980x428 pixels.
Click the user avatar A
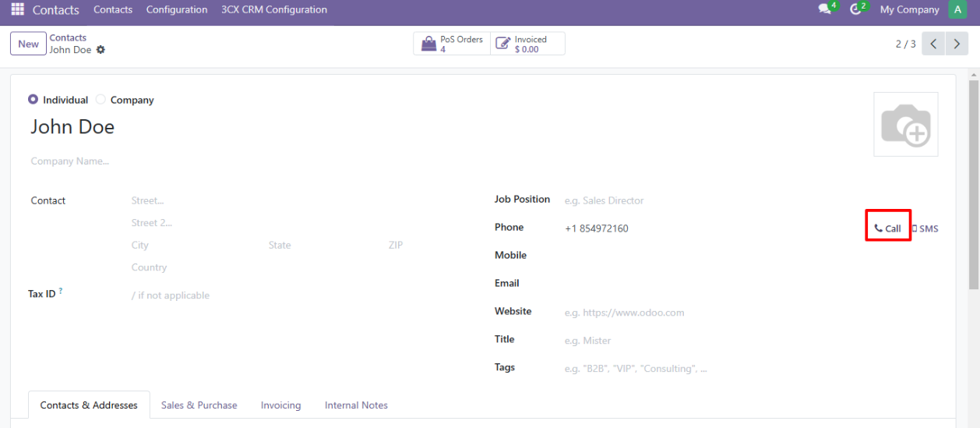pyautogui.click(x=957, y=9)
